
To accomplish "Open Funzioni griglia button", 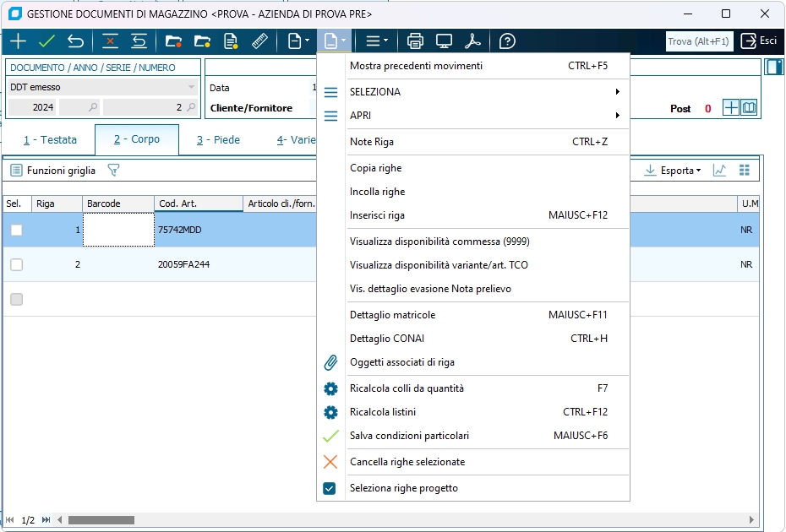I will click(53, 171).
